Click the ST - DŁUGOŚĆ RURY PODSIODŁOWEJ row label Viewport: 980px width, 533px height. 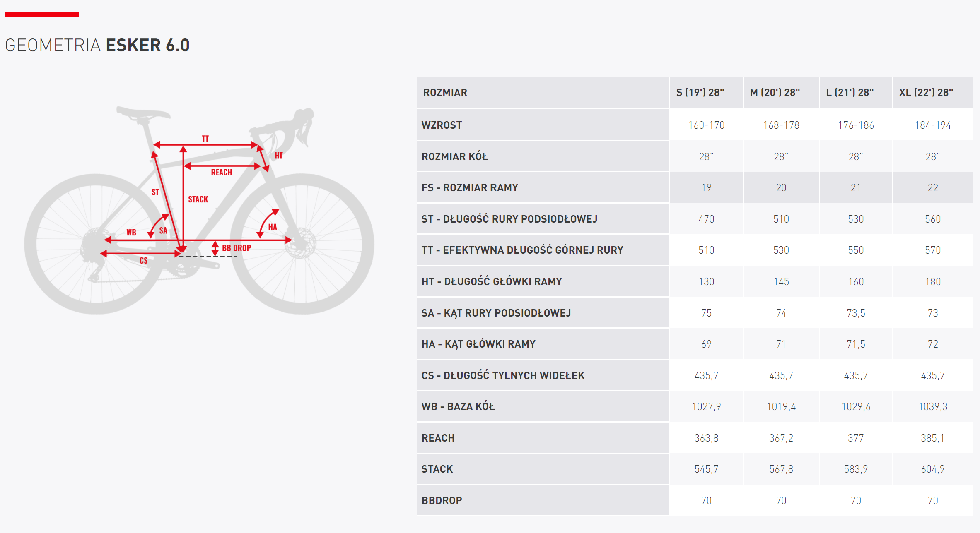click(509, 219)
